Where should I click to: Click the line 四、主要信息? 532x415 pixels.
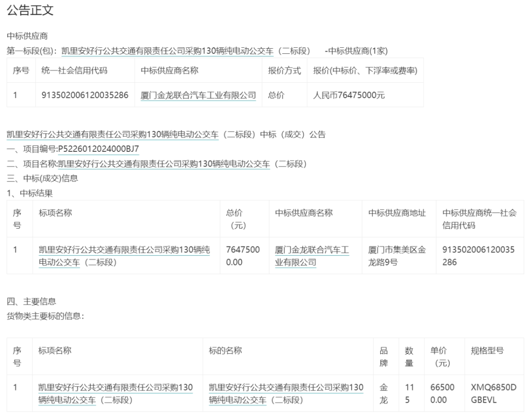tap(32, 302)
